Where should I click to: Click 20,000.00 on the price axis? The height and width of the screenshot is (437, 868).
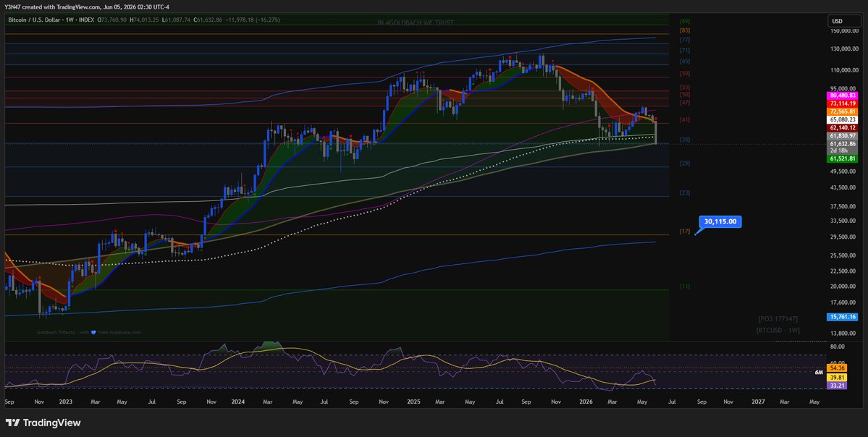[x=843, y=287]
